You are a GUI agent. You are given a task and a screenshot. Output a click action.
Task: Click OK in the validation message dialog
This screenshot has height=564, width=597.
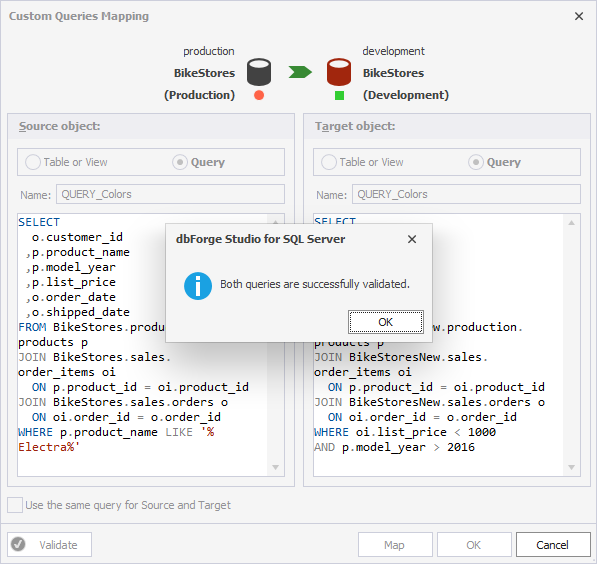click(386, 322)
